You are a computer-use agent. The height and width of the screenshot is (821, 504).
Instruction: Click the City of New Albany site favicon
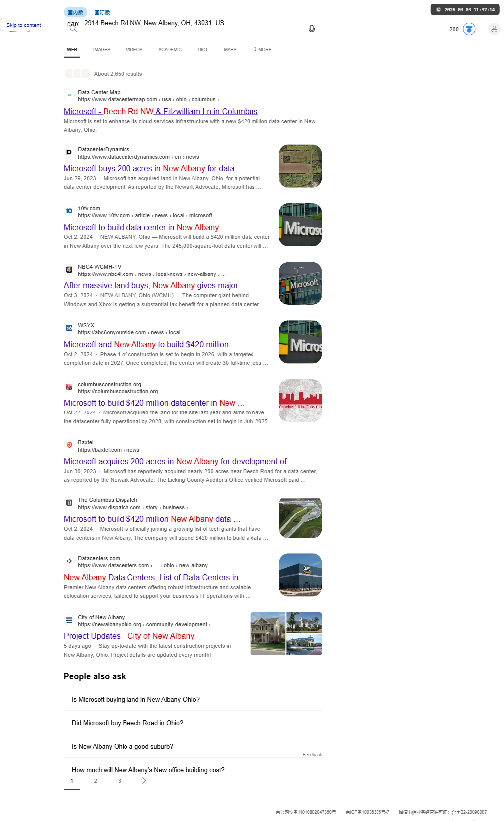pos(69,620)
